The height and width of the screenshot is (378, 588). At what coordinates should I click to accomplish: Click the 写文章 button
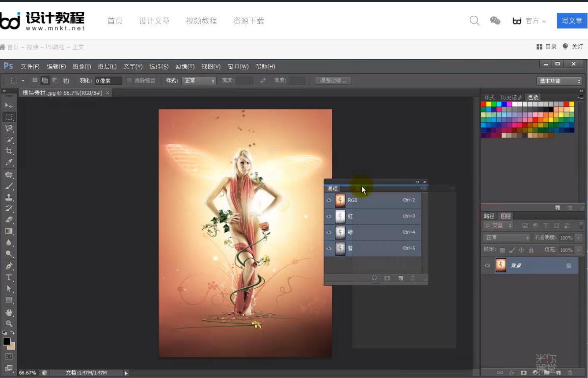(572, 21)
